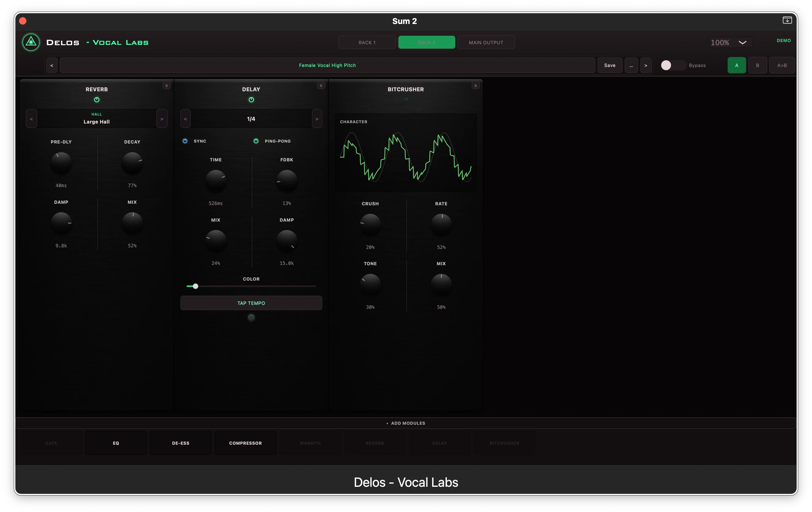Click the Delos triangle logo icon

click(x=31, y=42)
